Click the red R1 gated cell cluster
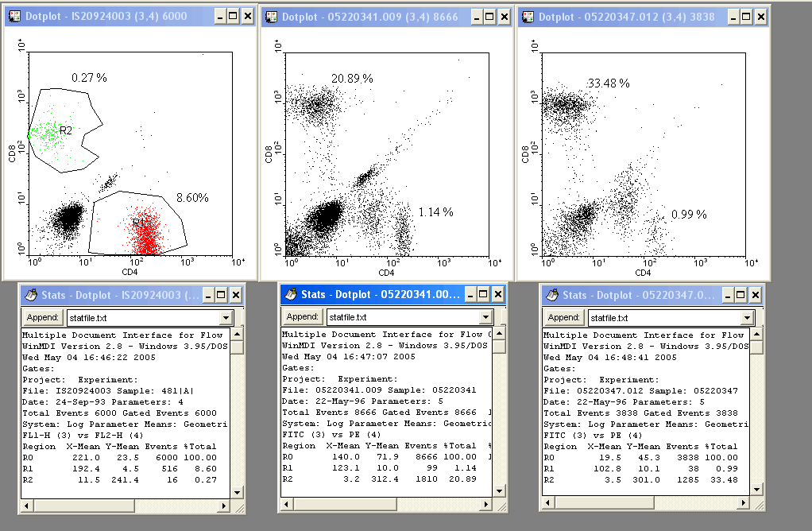Screen dimensions: 812x531 pos(145,233)
